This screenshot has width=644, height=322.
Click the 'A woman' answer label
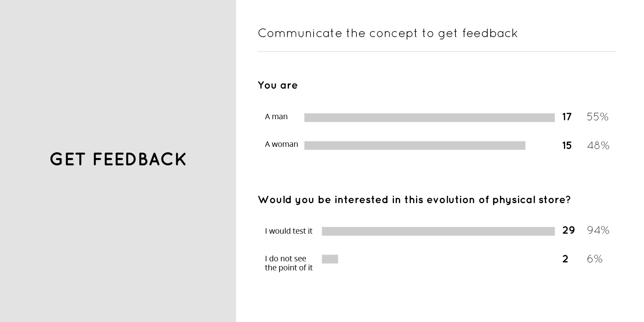[281, 144]
